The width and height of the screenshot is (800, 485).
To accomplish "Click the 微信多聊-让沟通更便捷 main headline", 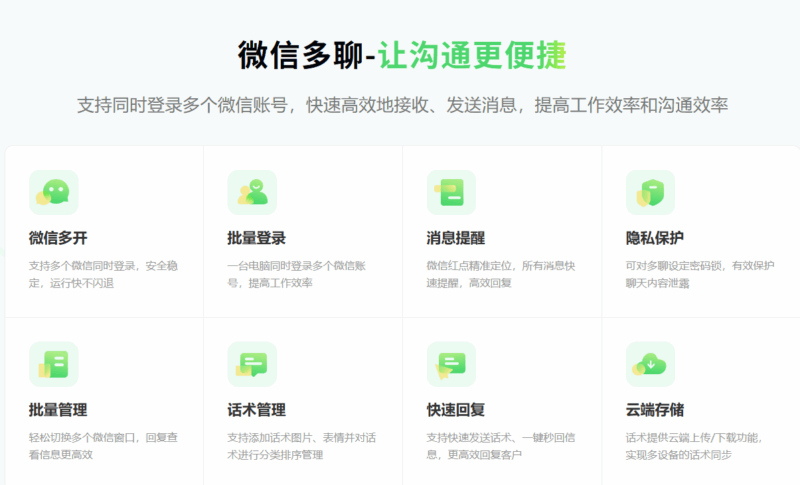I will [402, 55].
